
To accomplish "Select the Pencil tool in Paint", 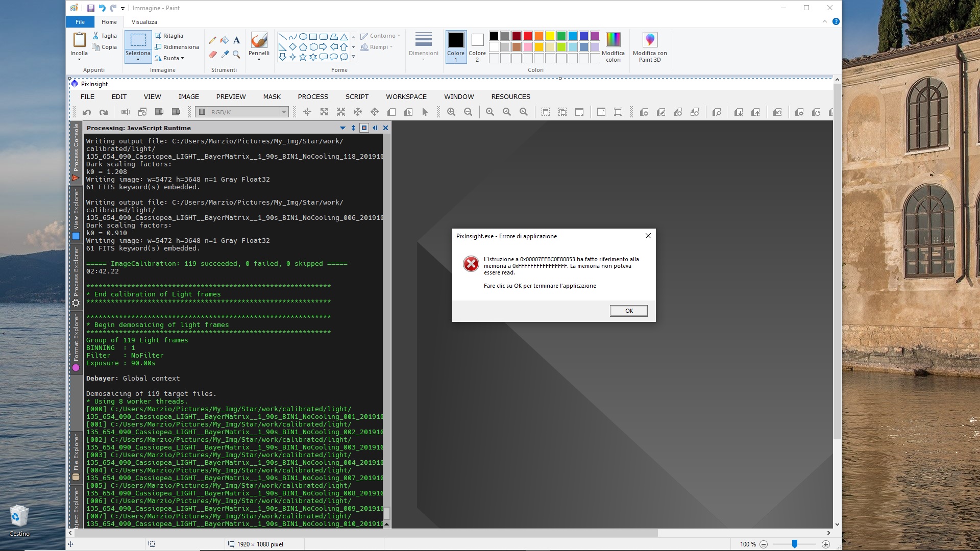I will point(212,40).
